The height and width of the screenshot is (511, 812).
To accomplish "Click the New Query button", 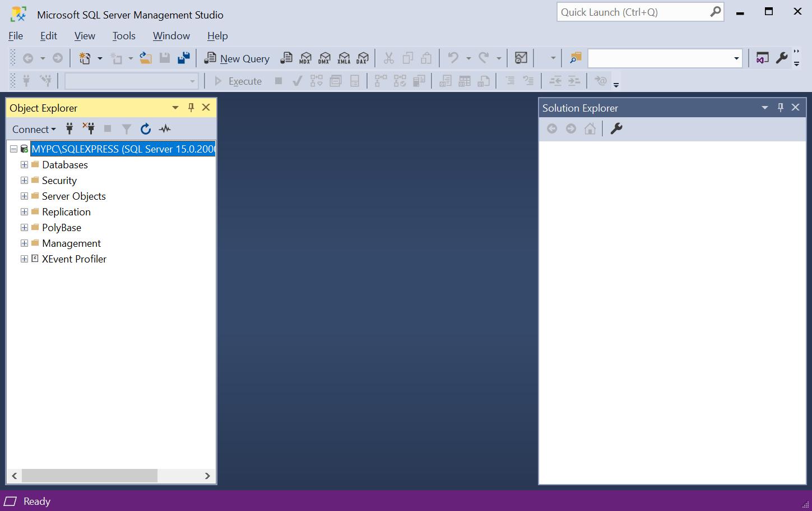I will [236, 58].
